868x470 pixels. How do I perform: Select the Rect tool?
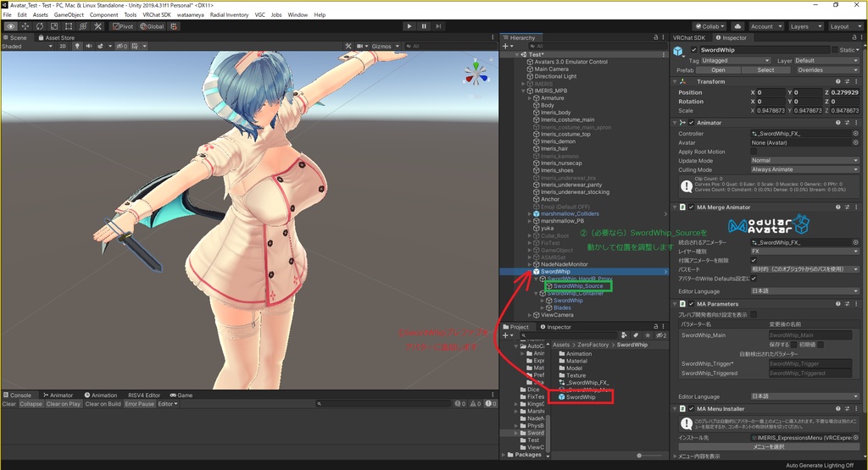[69, 26]
